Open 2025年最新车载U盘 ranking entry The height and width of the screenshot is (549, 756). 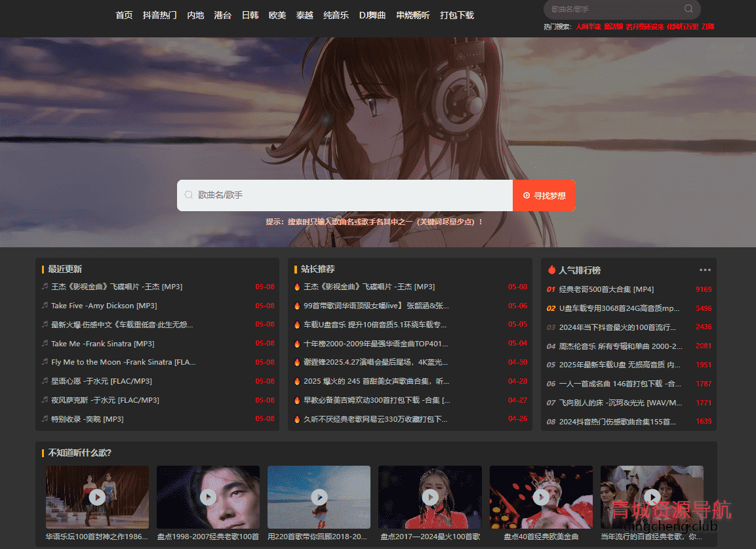620,365
